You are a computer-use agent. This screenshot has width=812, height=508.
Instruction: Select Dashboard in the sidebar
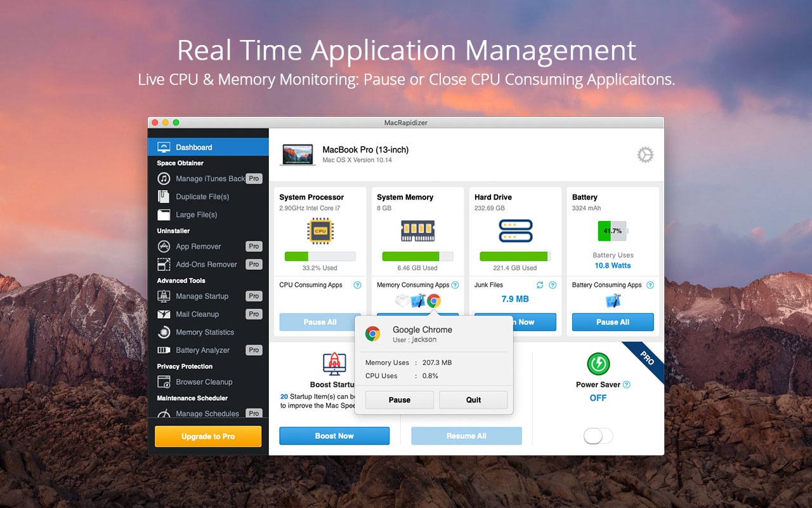coord(194,147)
